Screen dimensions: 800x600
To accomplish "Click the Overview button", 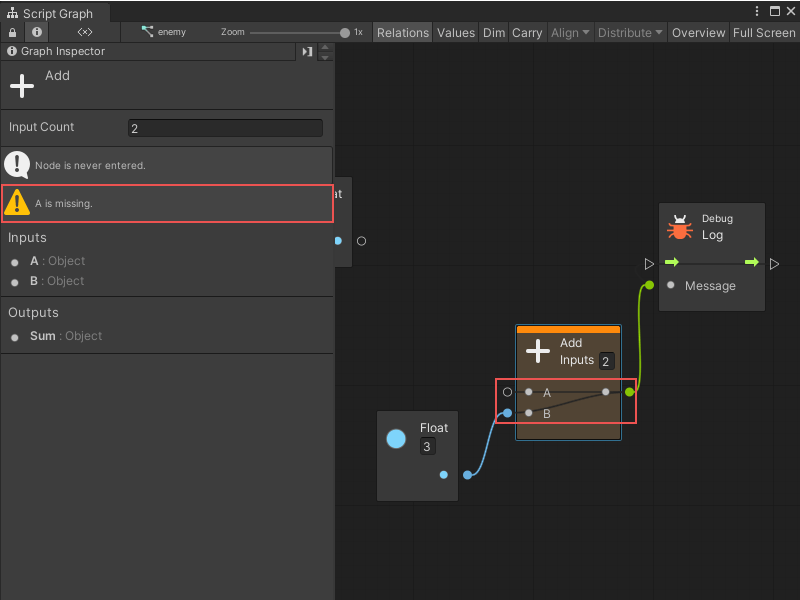I will [698, 32].
